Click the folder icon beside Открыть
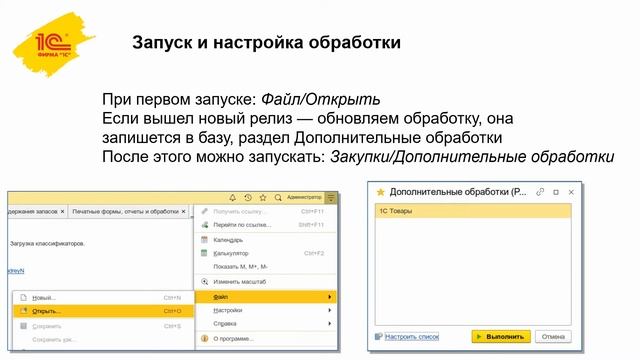Screen dimensions: 640x360 pyautogui.click(x=24, y=311)
